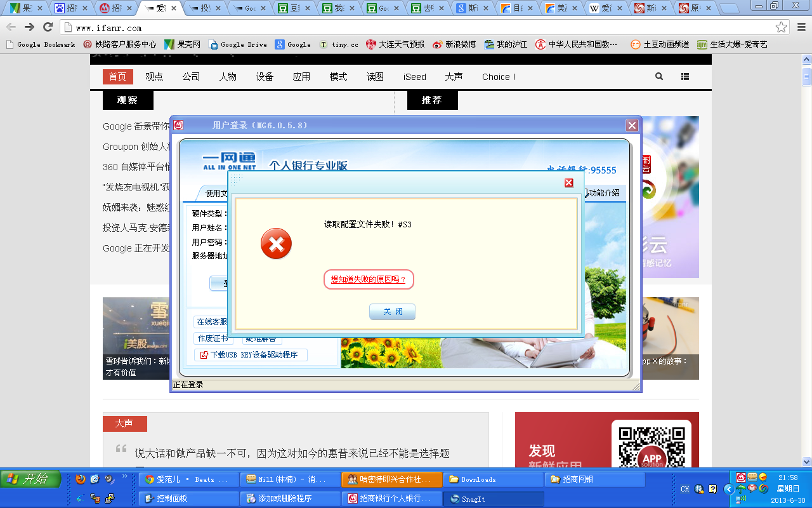The image size is (812, 508).
Task: Select 应用 in the ifanr navigation
Action: pos(301,77)
